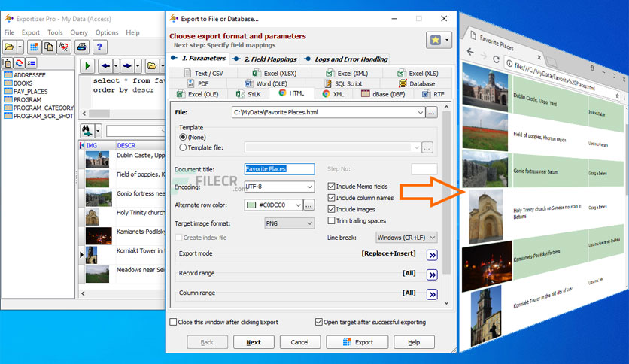Click the DESCR column header
Viewport: 629px width, 364px height.
click(126, 145)
